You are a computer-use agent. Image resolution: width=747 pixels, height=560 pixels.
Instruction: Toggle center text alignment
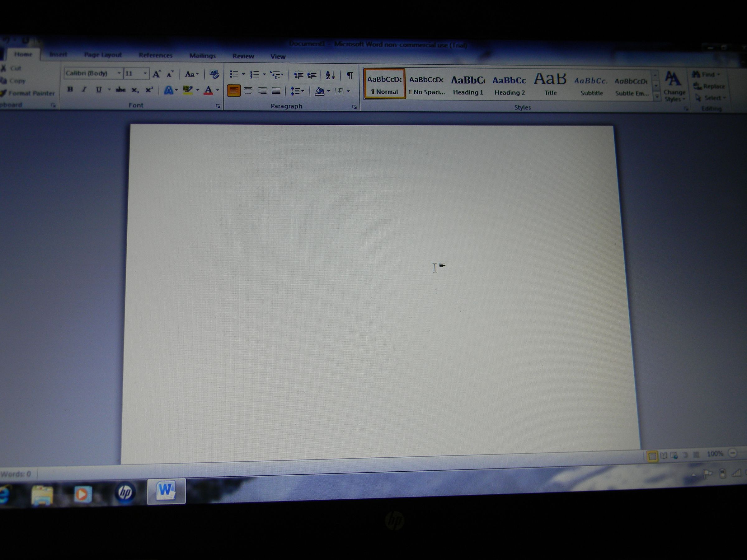click(x=249, y=90)
